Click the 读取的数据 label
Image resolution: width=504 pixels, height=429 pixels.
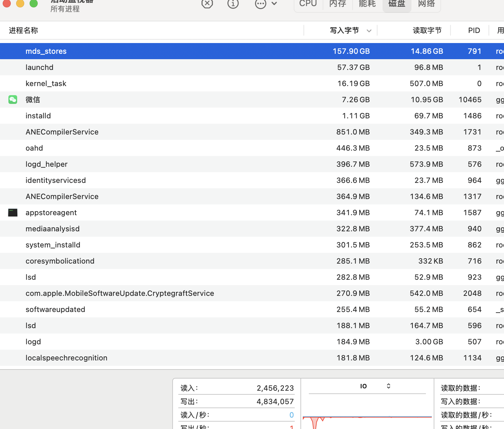(x=461, y=388)
